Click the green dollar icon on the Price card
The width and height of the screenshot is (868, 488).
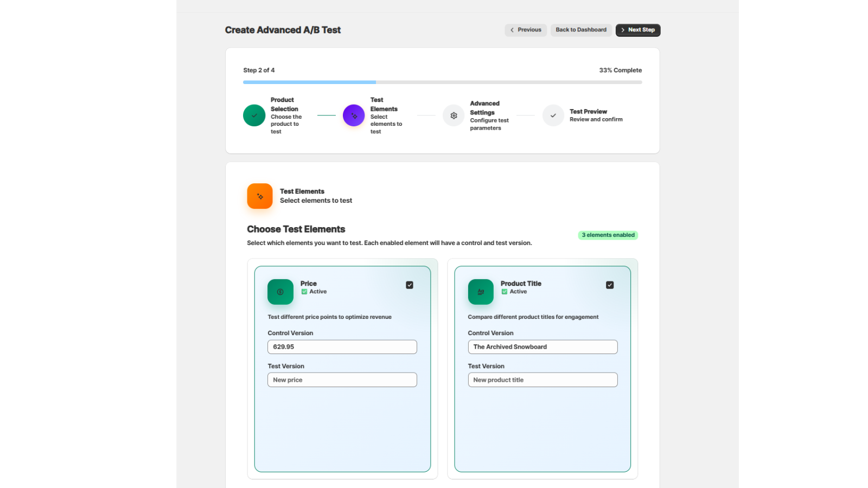pyautogui.click(x=280, y=292)
